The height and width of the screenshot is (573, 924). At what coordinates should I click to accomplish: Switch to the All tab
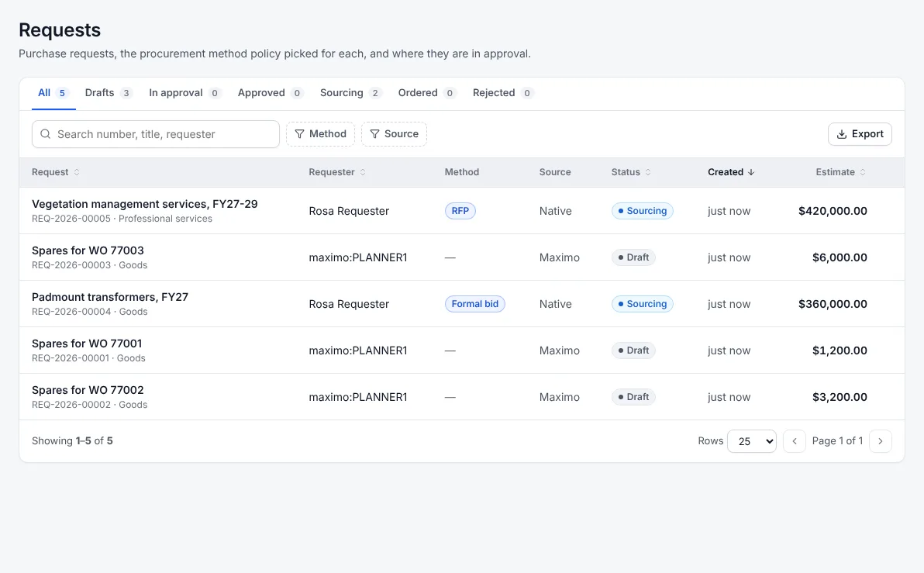(x=53, y=93)
